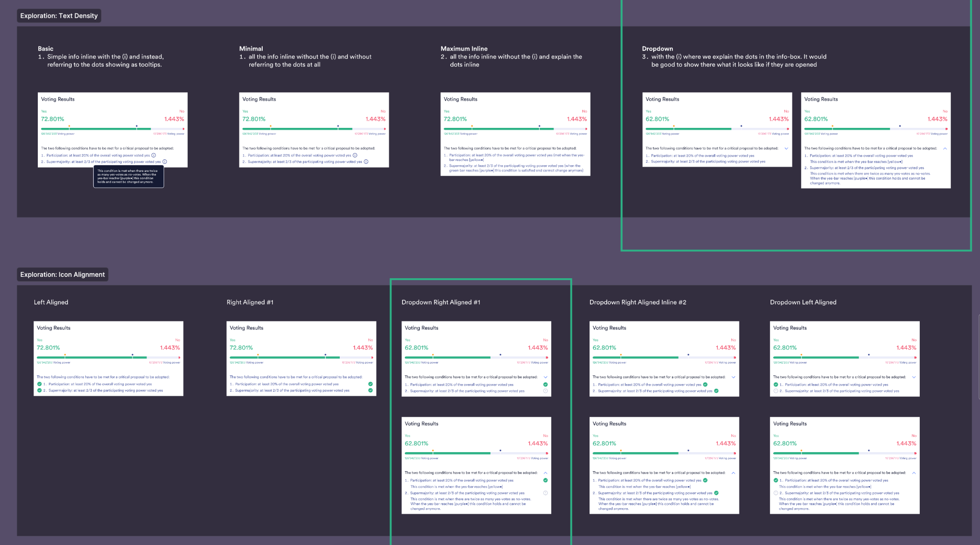Click the Dropdown Left Aligned heading
The image size is (980, 545).
coord(803,302)
